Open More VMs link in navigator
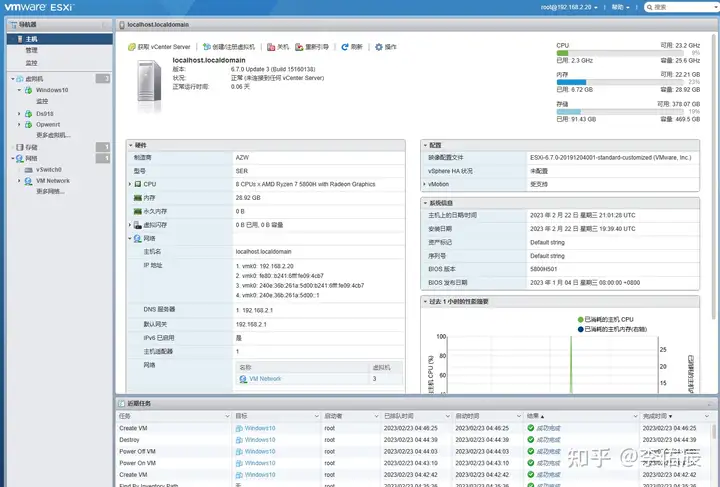Viewport: 720px width, 487px height. point(53,135)
